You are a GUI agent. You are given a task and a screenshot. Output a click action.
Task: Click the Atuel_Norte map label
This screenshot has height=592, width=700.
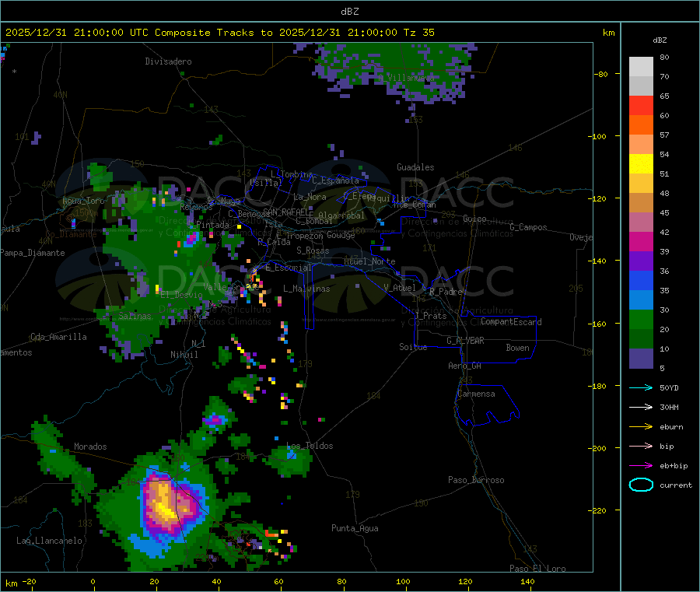(369, 261)
